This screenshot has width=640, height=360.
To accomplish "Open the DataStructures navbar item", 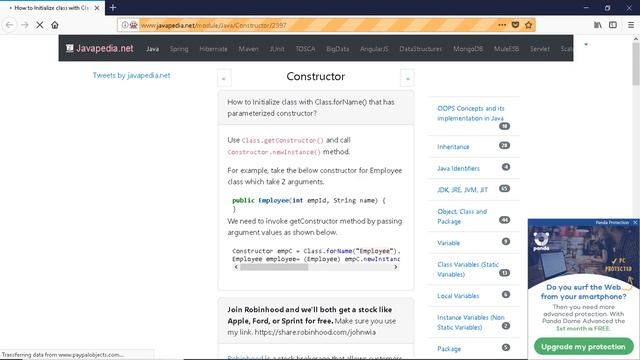I will pos(420,49).
